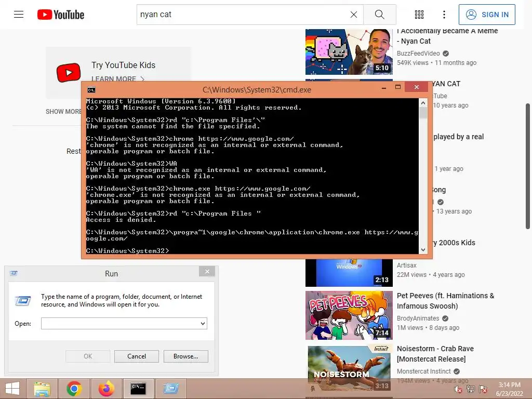Open the YouTube apps grid icon

click(419, 15)
